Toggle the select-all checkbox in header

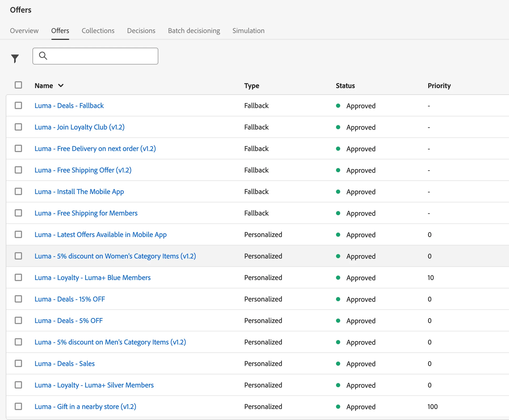pyautogui.click(x=18, y=85)
